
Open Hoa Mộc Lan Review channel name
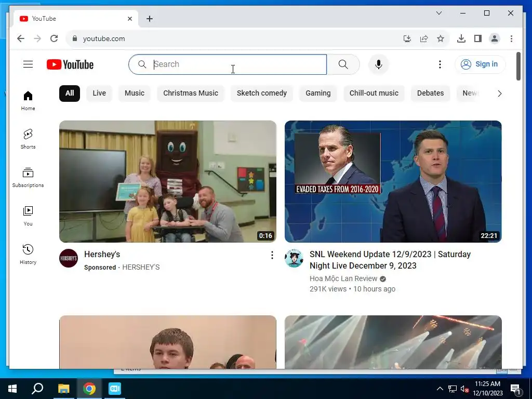343,278
